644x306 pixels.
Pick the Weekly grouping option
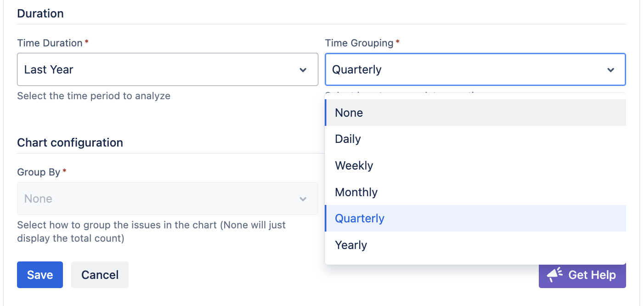[x=354, y=165]
